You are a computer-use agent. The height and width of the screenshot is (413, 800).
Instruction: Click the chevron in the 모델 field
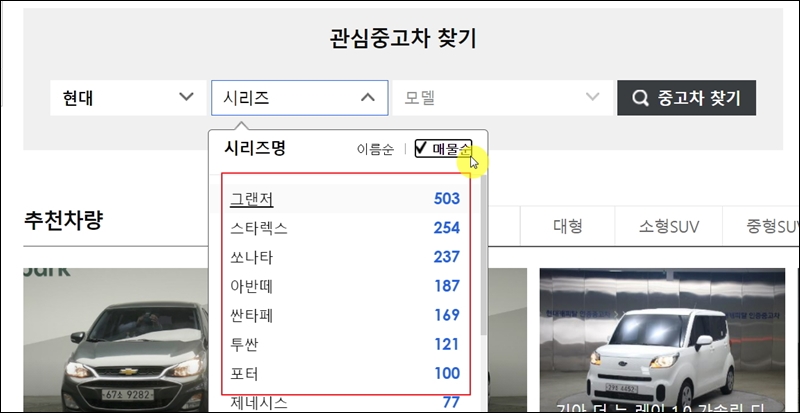pyautogui.click(x=592, y=96)
